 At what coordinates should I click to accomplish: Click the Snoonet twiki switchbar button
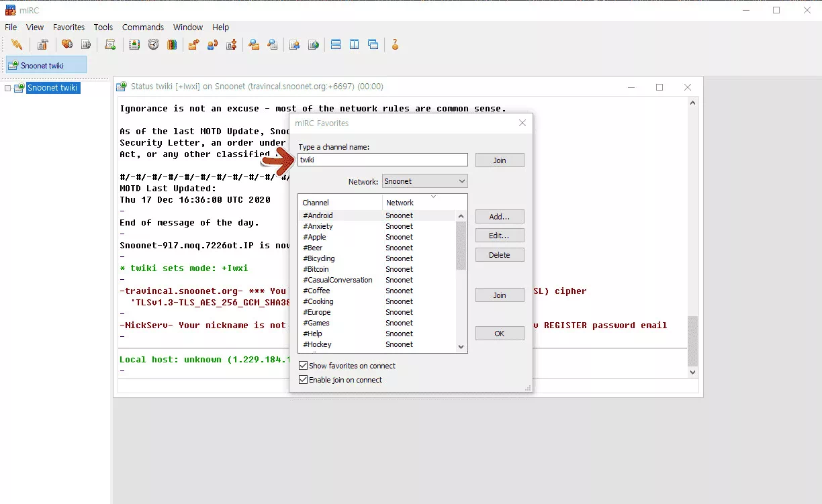(46, 65)
